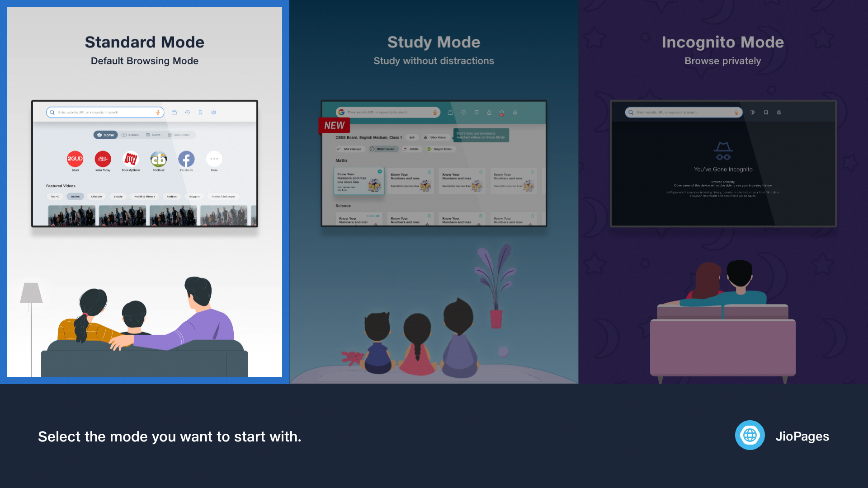The width and height of the screenshot is (868, 488).
Task: Click the Standard preview search bar
Action: [x=105, y=113]
